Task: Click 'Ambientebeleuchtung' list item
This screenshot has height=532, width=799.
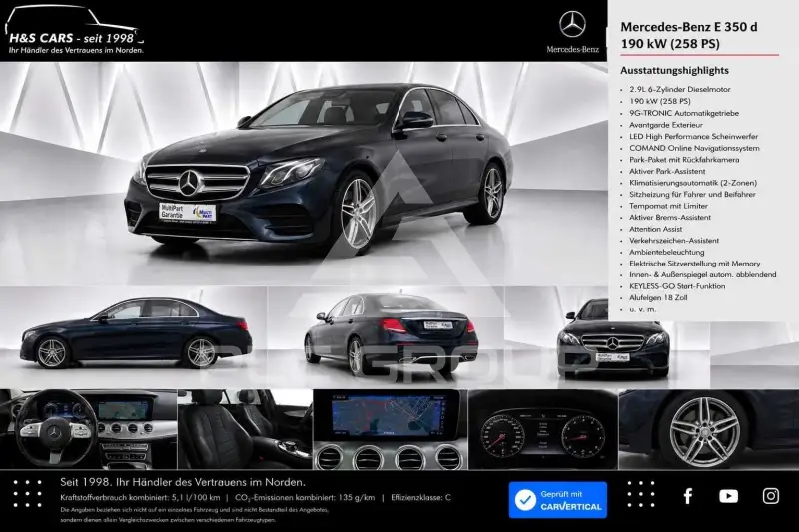Action: coord(666,252)
